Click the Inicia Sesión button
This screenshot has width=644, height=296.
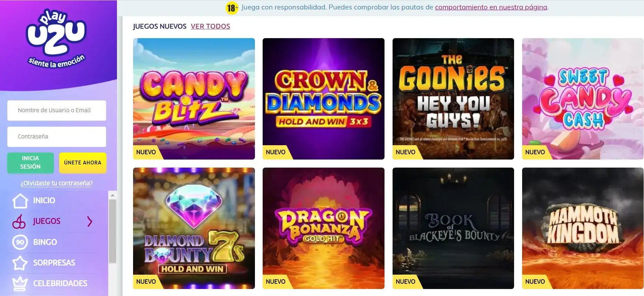click(x=30, y=163)
